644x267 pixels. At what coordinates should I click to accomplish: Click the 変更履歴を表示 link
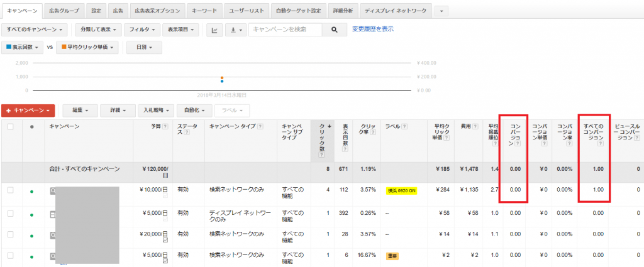[x=372, y=29]
